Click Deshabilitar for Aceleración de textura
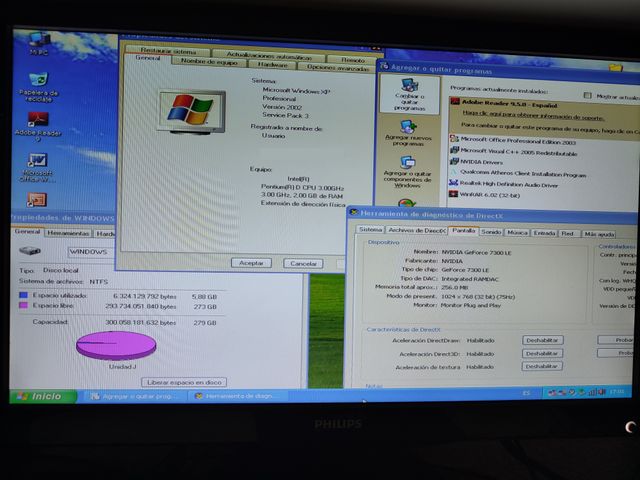 (x=542, y=367)
